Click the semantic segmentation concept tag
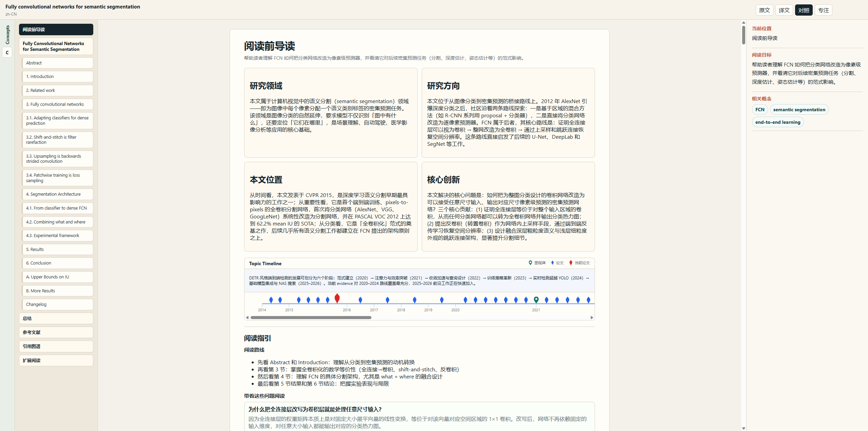Image resolution: width=868 pixels, height=431 pixels. point(799,110)
